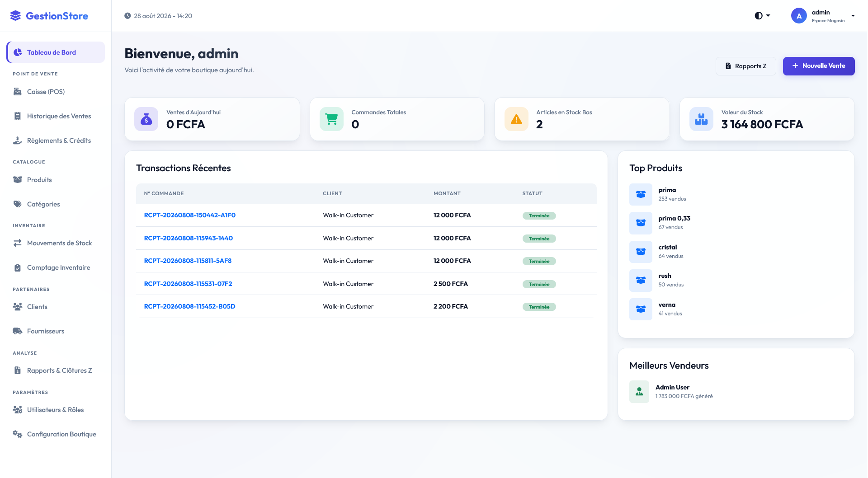The height and width of the screenshot is (478, 868).
Task: Click the Fournisseurs truck icon
Action: click(x=18, y=331)
